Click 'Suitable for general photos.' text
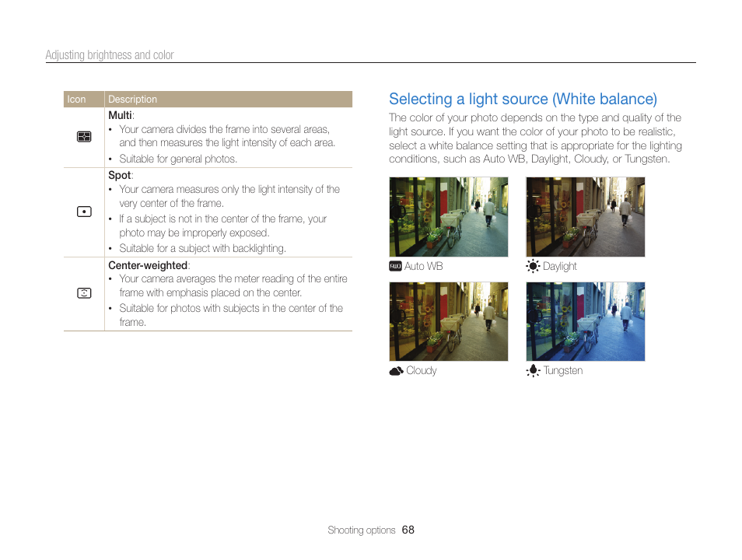Viewport: 742px width, 560px height. (x=178, y=159)
